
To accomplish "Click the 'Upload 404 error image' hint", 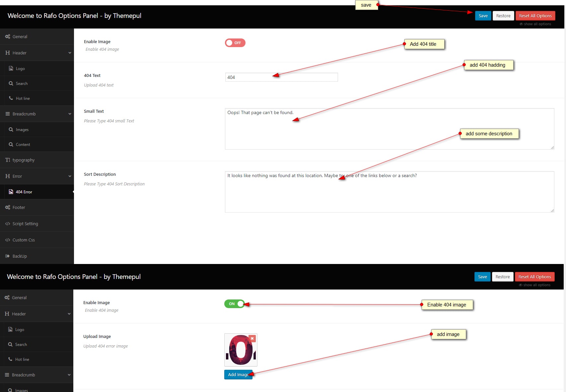I will [x=106, y=346].
